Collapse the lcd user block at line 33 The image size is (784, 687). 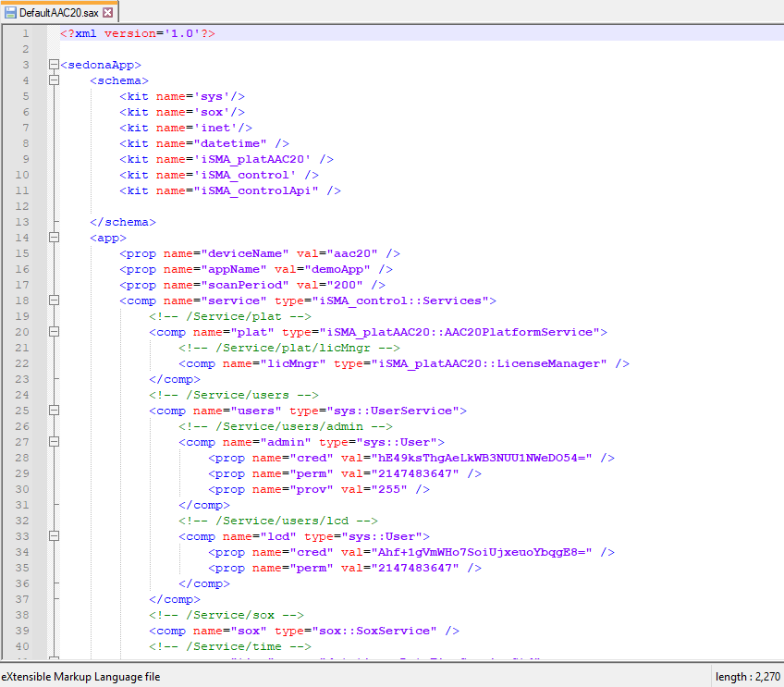point(54,536)
